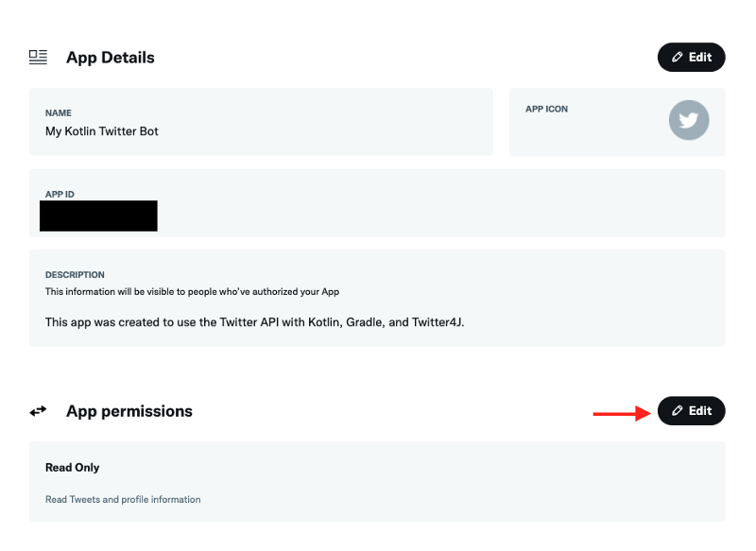Click the app name "My Kotlin Twitter Bot"
This screenshot has height=551, width=756.
click(102, 131)
